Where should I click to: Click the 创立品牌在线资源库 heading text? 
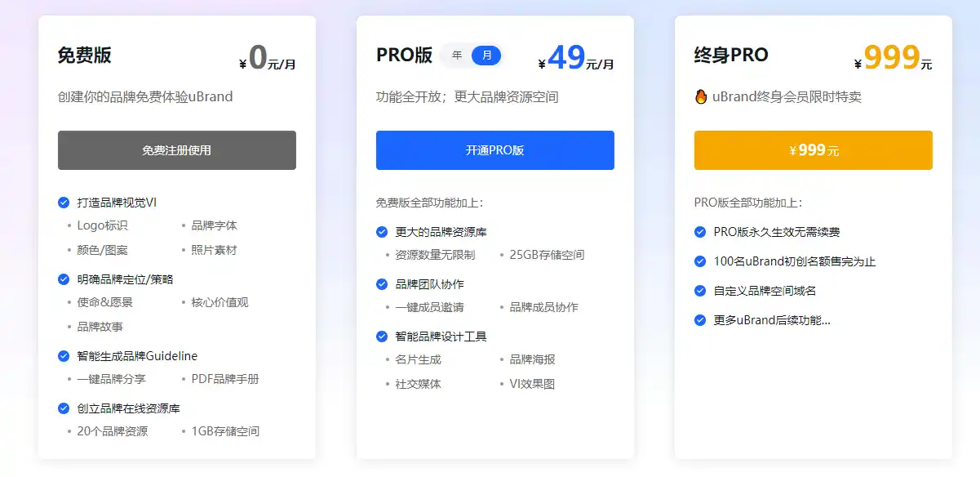point(129,408)
